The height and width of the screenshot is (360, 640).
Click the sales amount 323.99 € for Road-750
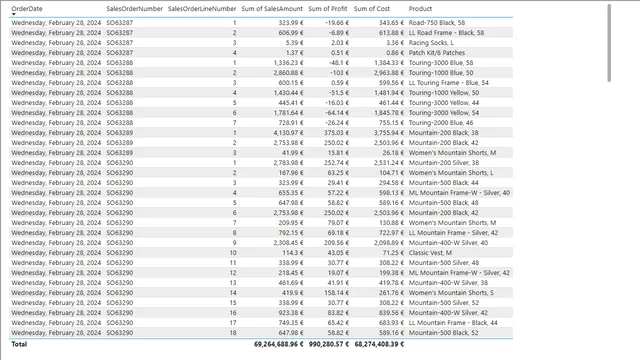pyautogui.click(x=291, y=22)
